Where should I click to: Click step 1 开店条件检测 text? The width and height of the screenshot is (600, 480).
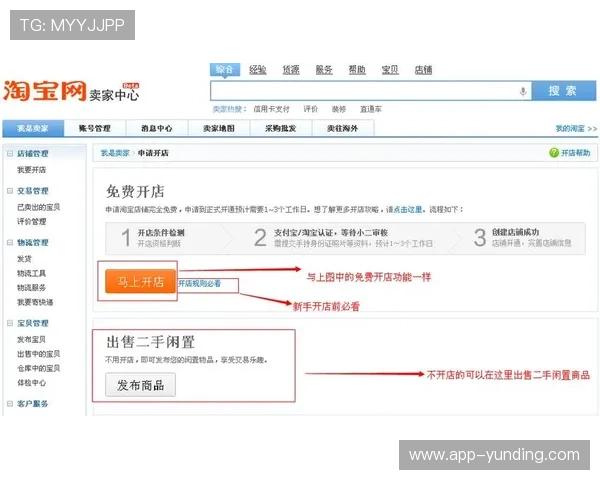click(x=161, y=232)
